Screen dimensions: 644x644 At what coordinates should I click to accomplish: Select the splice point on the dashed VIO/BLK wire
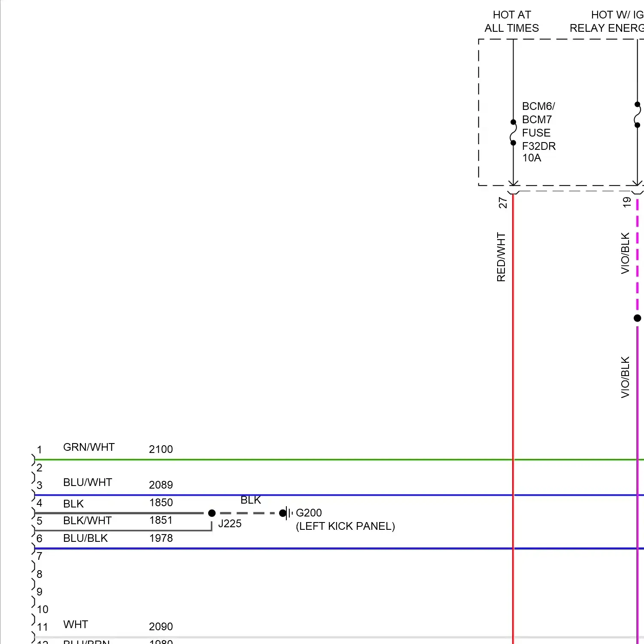637,318
